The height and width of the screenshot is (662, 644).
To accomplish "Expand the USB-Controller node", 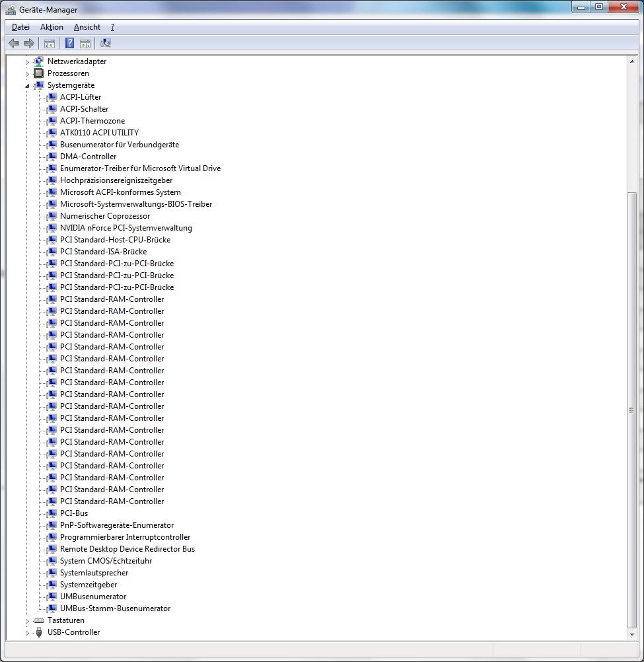I will 27,633.
